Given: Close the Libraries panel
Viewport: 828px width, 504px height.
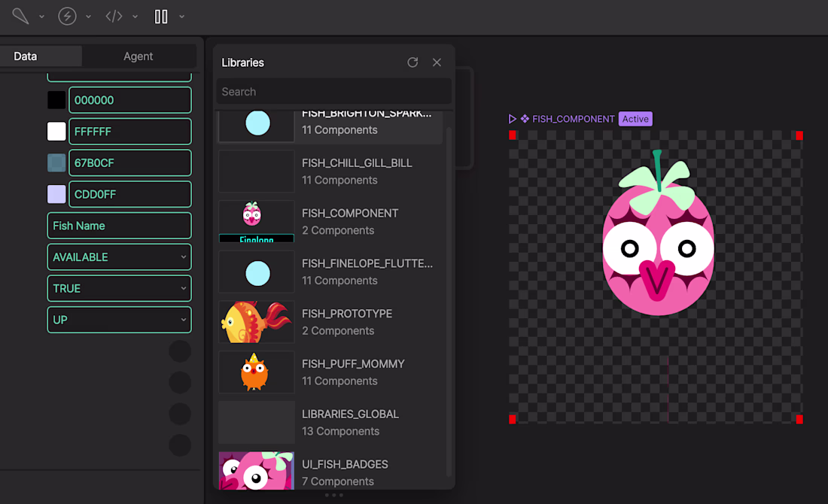Looking at the screenshot, I should pos(437,62).
